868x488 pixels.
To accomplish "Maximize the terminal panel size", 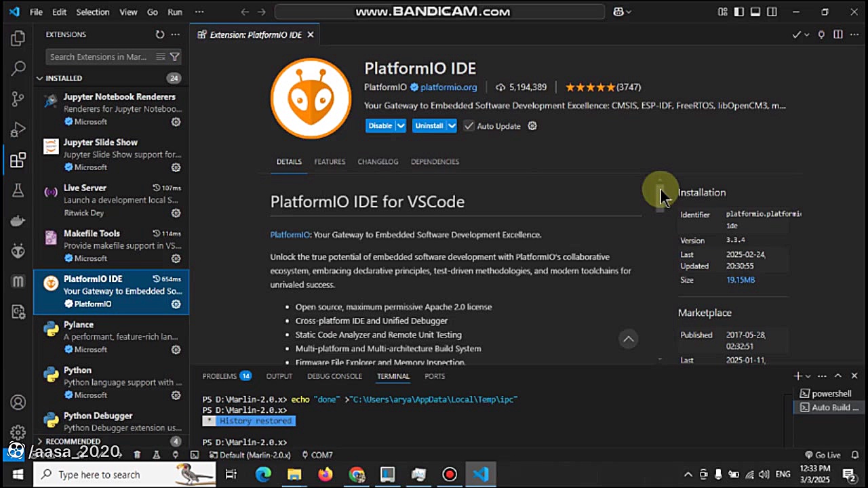I will tap(837, 375).
